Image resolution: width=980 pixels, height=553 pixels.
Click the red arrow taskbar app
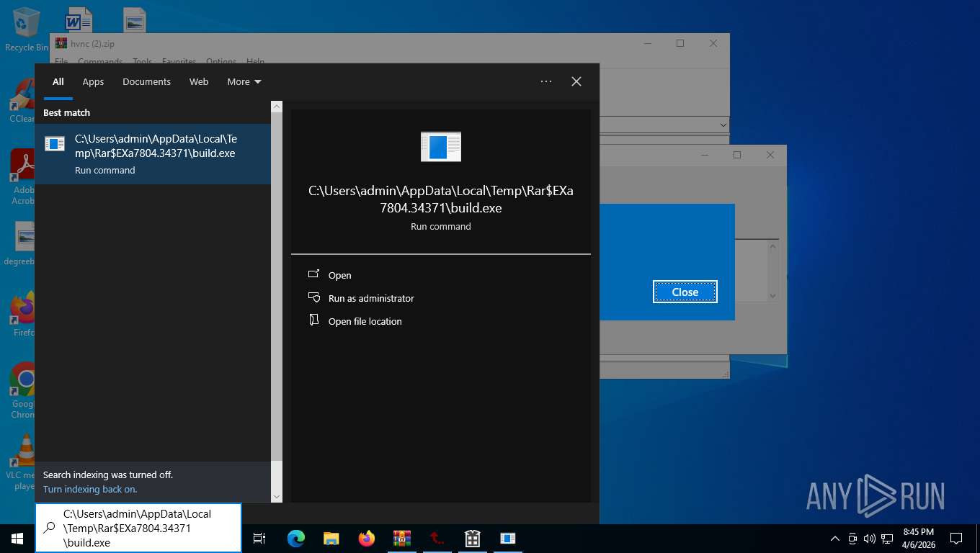437,539
